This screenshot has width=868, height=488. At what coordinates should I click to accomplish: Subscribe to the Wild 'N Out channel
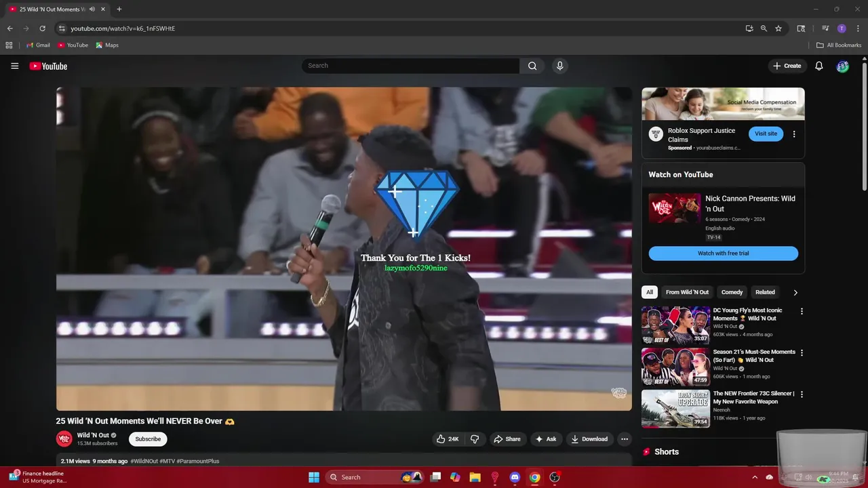coord(148,439)
